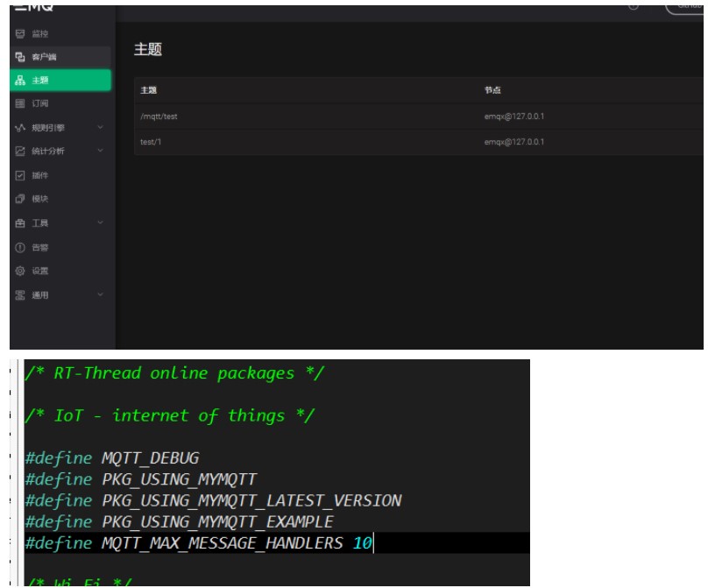Click the RT-Thread online packages comment line

point(174,373)
